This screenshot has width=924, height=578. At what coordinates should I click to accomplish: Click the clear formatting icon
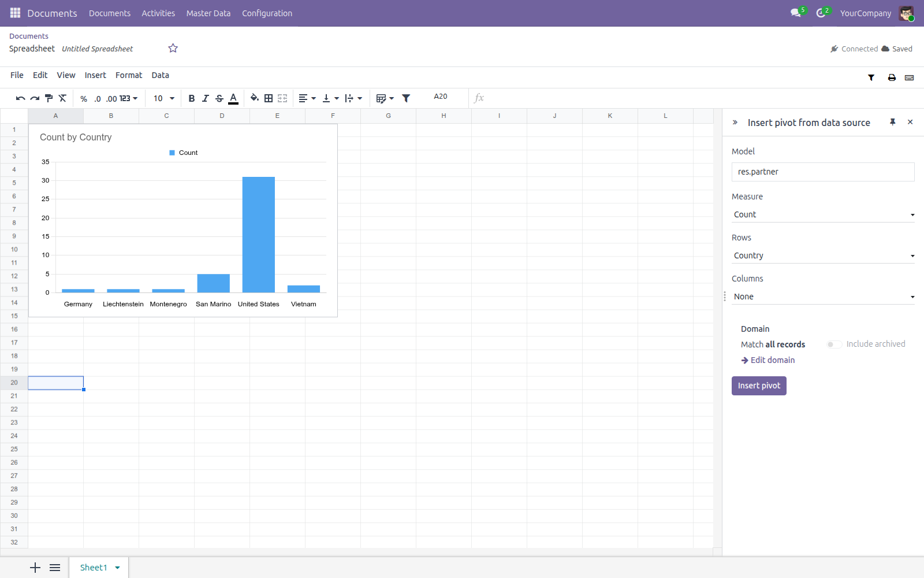tap(62, 99)
